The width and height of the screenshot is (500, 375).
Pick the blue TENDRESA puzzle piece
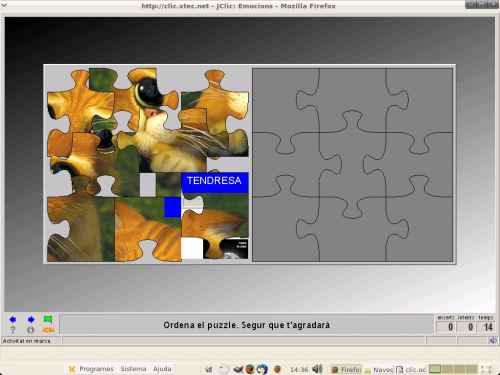tap(215, 182)
